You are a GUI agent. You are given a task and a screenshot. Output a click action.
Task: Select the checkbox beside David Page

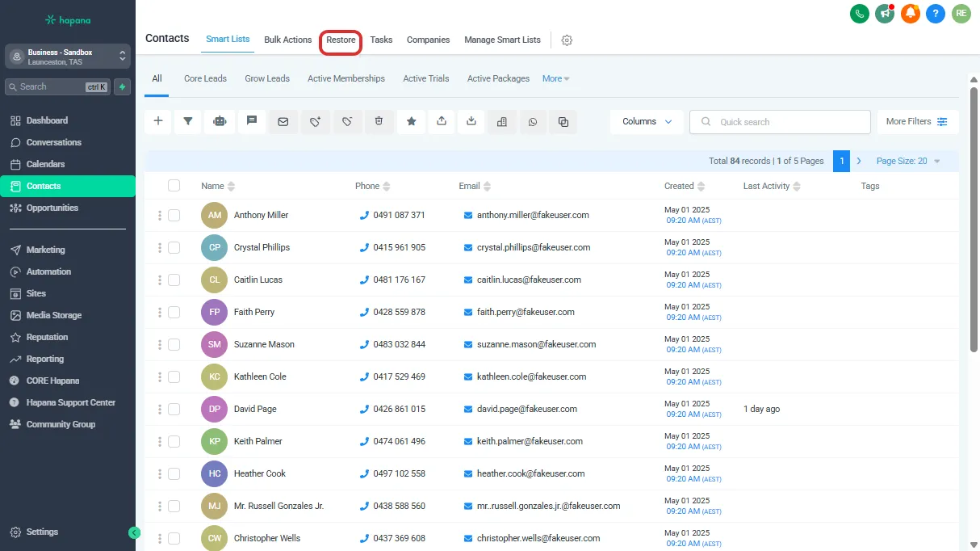pyautogui.click(x=174, y=409)
